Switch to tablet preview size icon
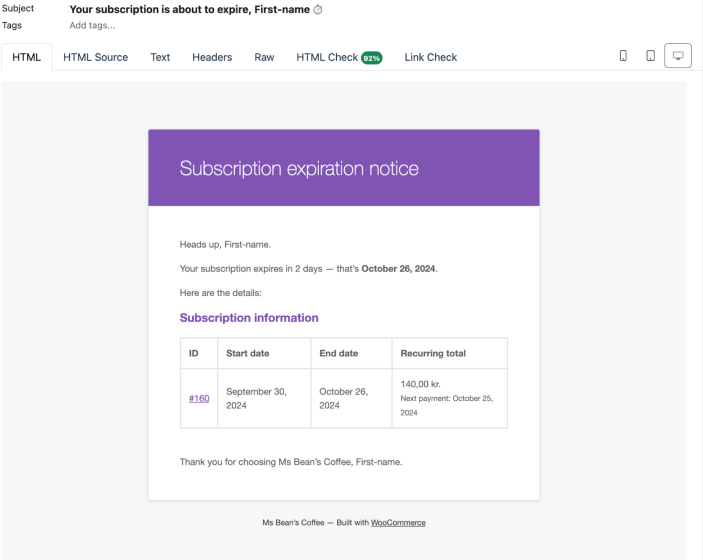This screenshot has width=703, height=560. 650,56
